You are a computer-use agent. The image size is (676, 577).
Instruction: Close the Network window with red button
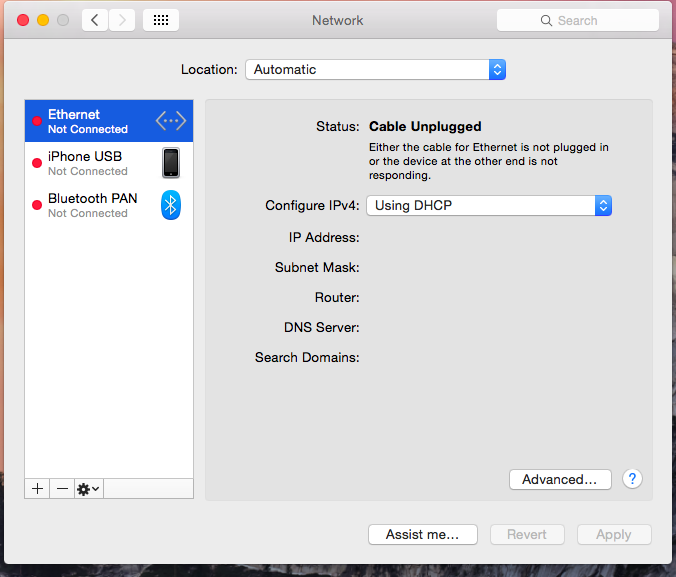tap(23, 20)
